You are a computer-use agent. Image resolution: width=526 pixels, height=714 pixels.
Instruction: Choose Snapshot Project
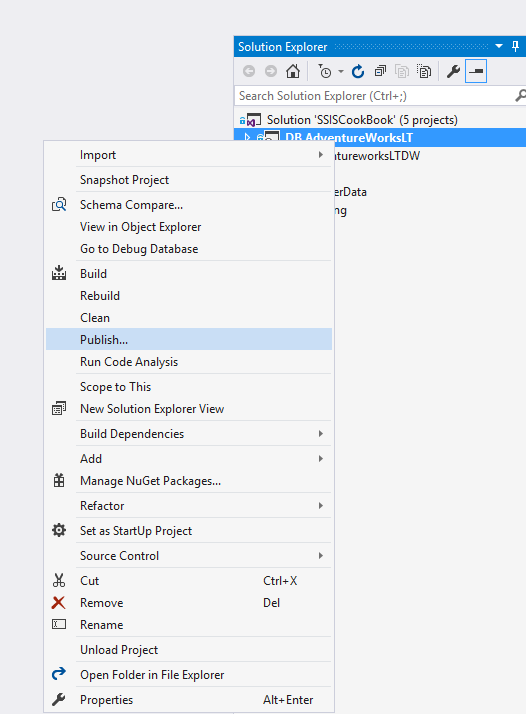[x=189, y=180]
